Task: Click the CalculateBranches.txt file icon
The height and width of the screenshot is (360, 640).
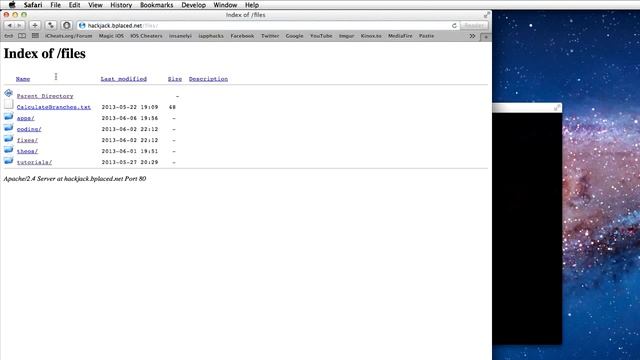Action: pos(9,104)
